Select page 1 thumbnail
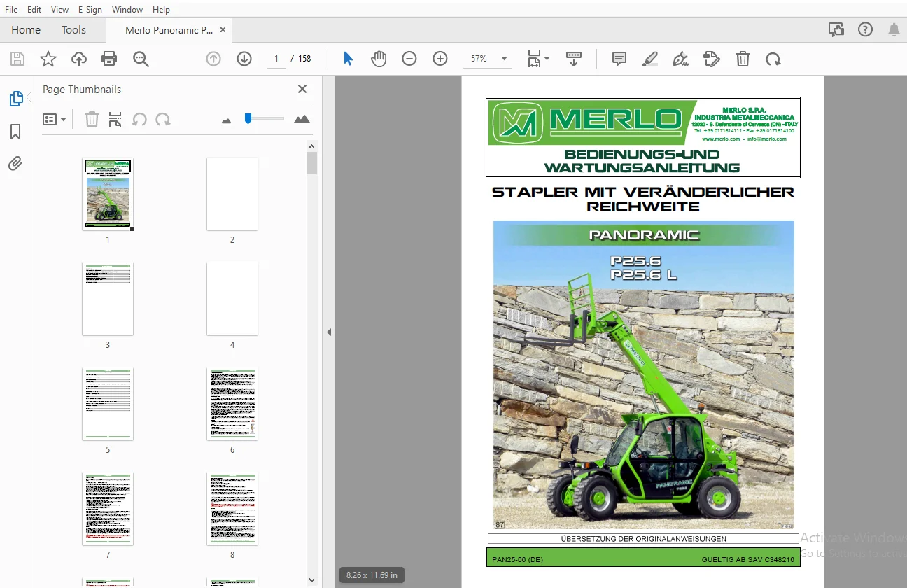The height and width of the screenshot is (588, 907). [108, 194]
